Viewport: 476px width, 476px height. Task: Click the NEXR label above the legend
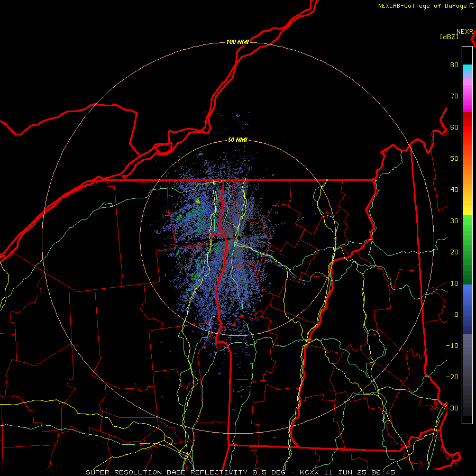pos(465,32)
